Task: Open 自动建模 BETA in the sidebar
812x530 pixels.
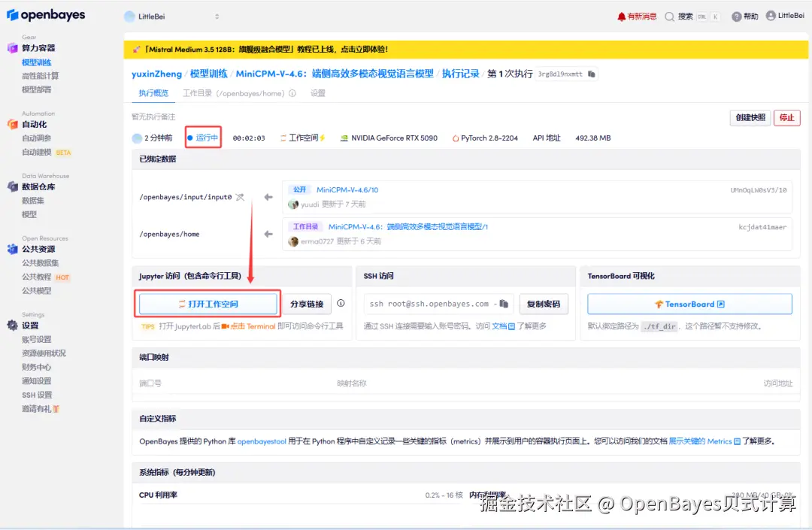Action: point(46,152)
